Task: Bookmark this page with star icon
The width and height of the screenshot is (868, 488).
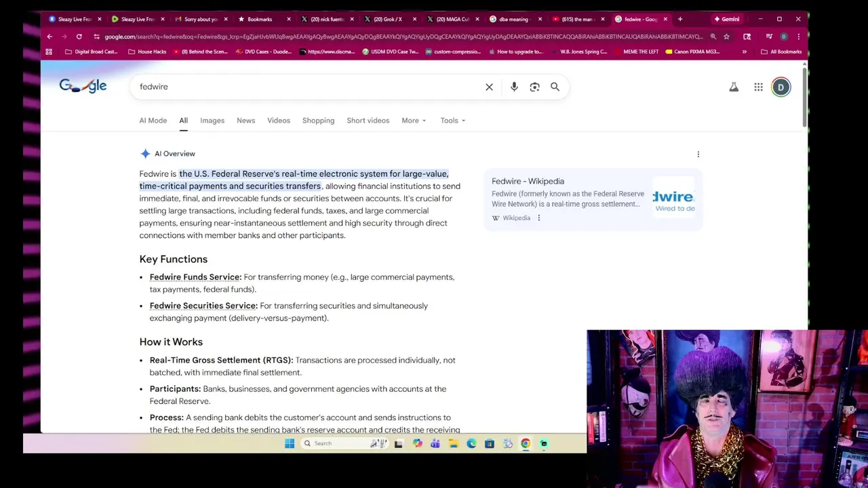Action: 726,37
